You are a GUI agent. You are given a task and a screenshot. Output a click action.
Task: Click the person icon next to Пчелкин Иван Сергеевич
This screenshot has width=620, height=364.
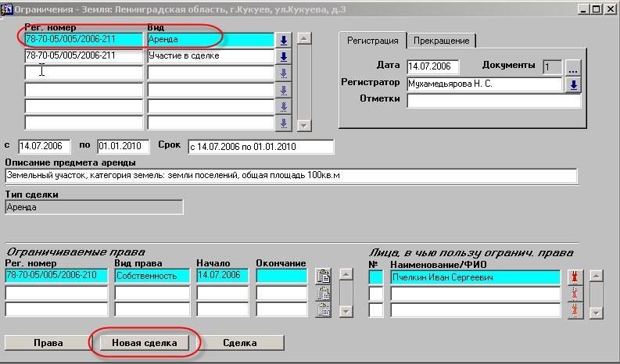coord(575,277)
